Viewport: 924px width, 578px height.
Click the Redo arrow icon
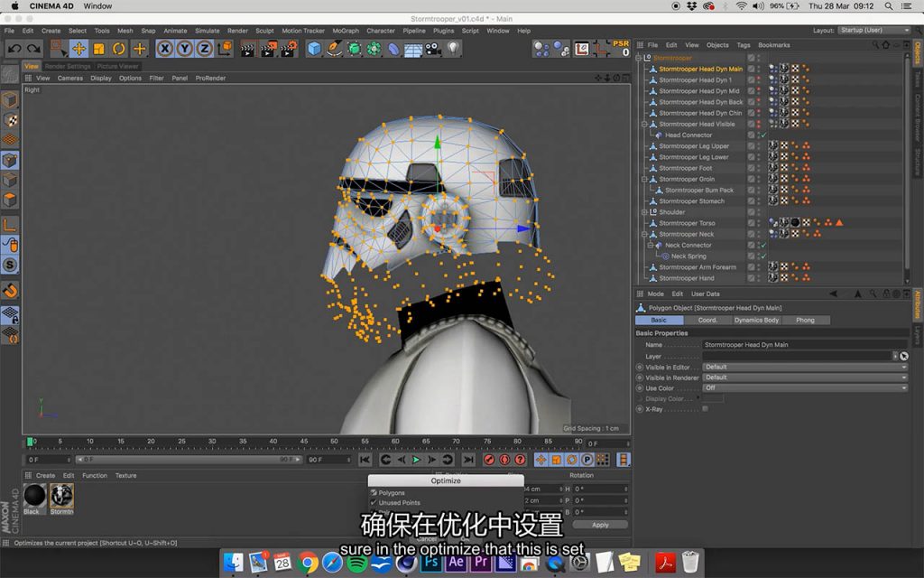tap(34, 49)
